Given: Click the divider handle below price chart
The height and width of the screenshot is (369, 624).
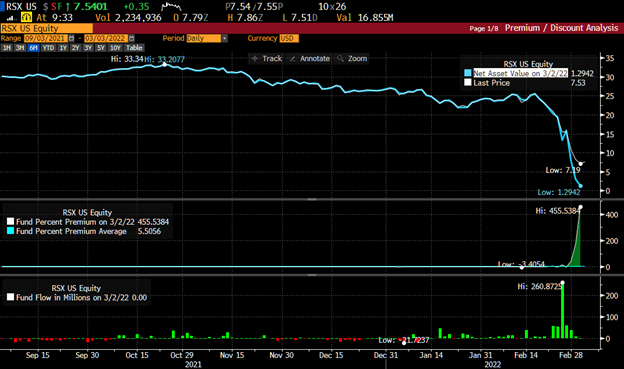Looking at the screenshot, I should [312, 199].
